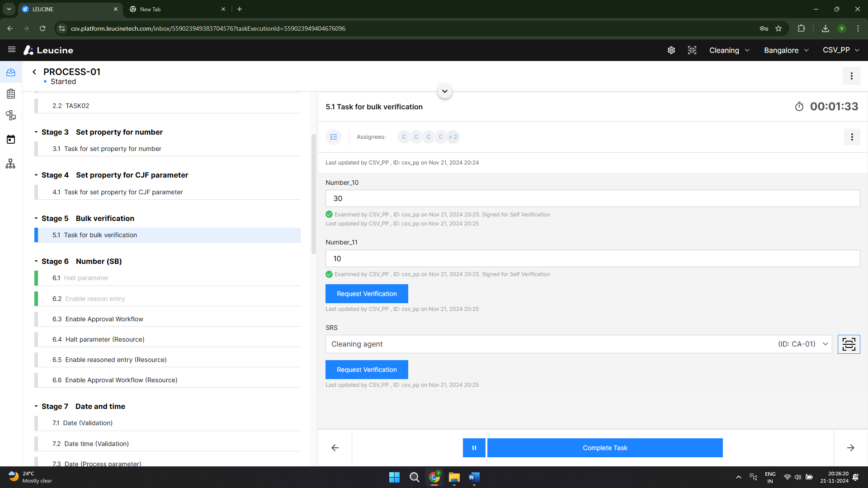Viewport: 868px width, 488px height.
Task: Click the header QR scan icon
Action: (692, 50)
